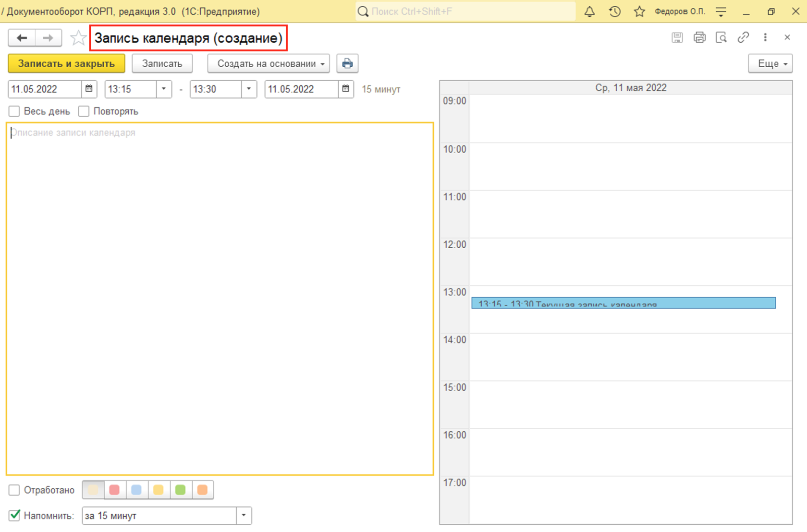Screen dimensions: 807x532
Task: Add this form to favorites star
Action: coord(78,38)
